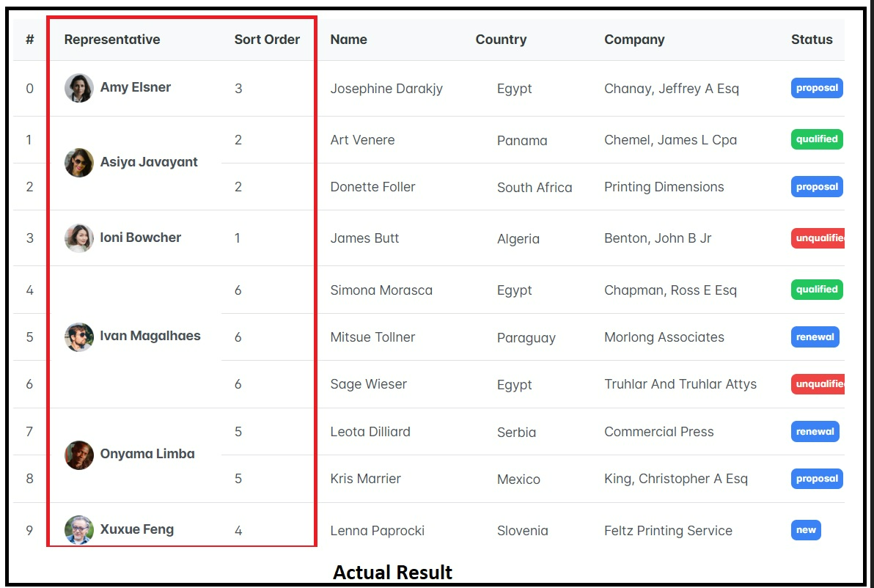The height and width of the screenshot is (588, 874).
Task: Sort the table by the Name column
Action: 348,40
